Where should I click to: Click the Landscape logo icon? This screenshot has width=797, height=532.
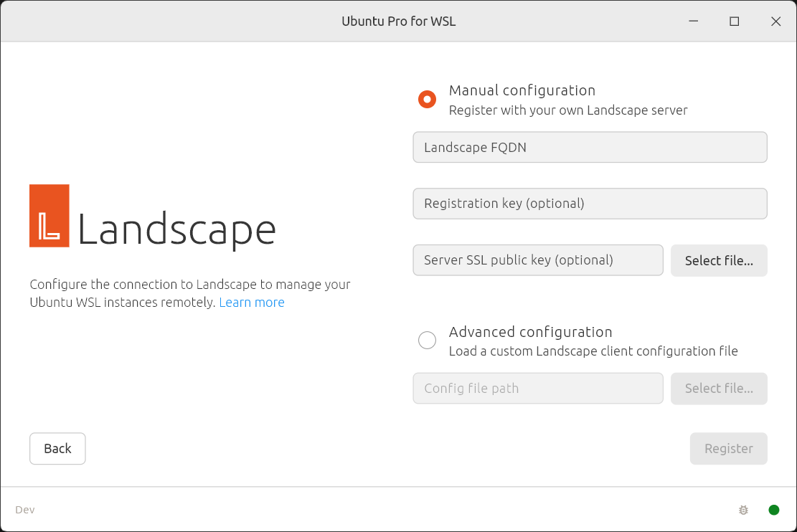click(49, 215)
